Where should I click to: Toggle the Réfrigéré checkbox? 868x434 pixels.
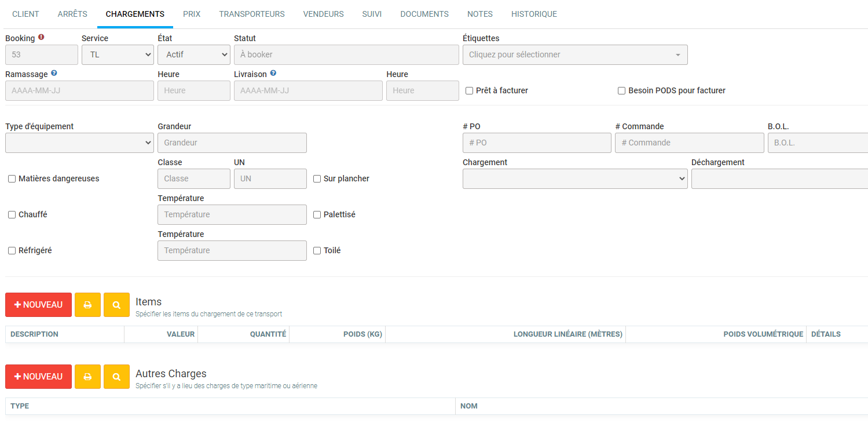(x=12, y=251)
